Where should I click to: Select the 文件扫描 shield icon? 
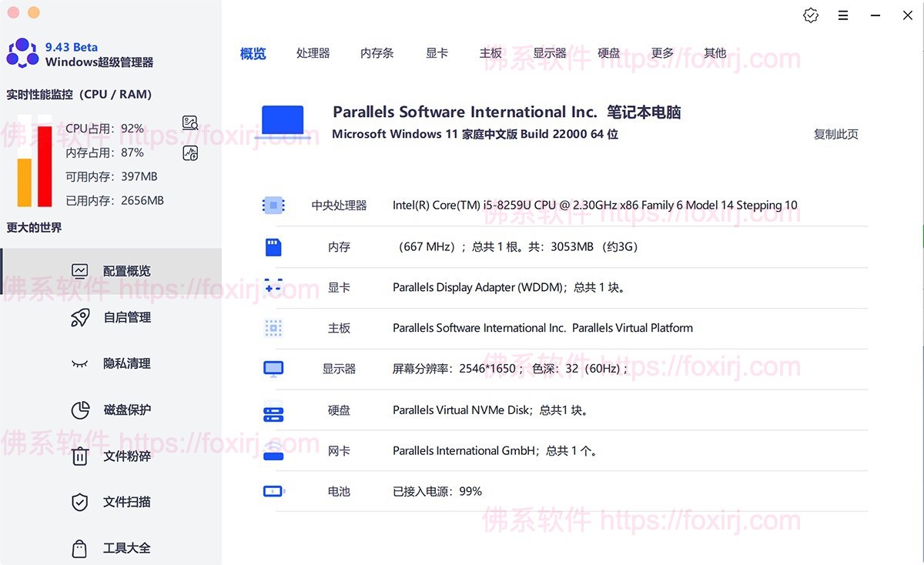coord(80,502)
